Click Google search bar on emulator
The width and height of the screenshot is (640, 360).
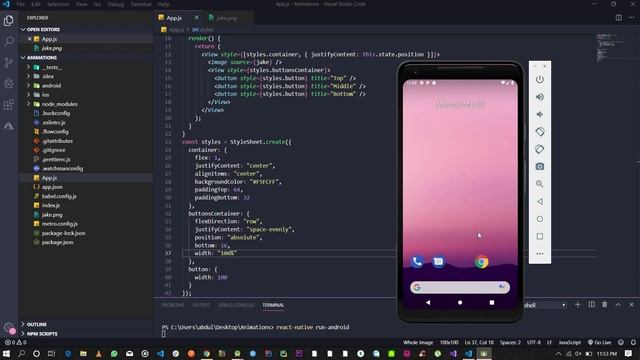click(x=460, y=287)
